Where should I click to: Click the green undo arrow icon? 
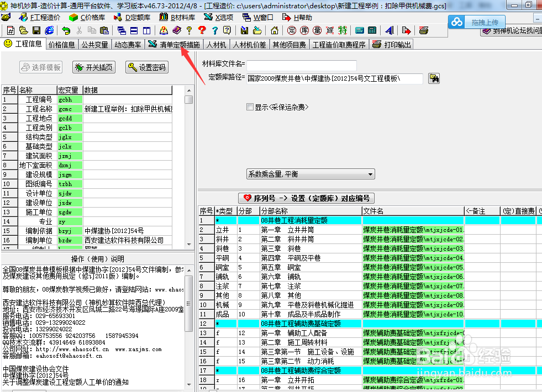click(66, 31)
